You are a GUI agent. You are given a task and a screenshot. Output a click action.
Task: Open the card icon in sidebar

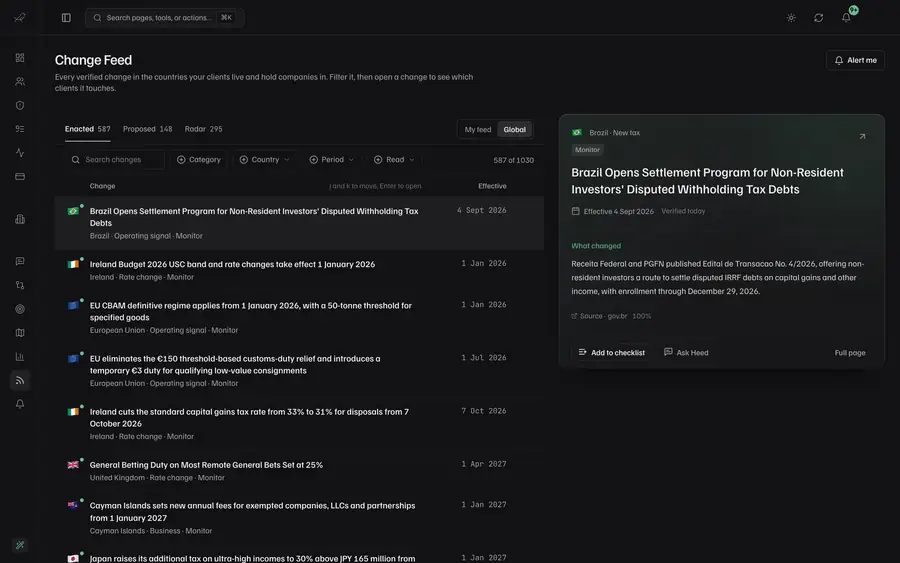(20, 177)
